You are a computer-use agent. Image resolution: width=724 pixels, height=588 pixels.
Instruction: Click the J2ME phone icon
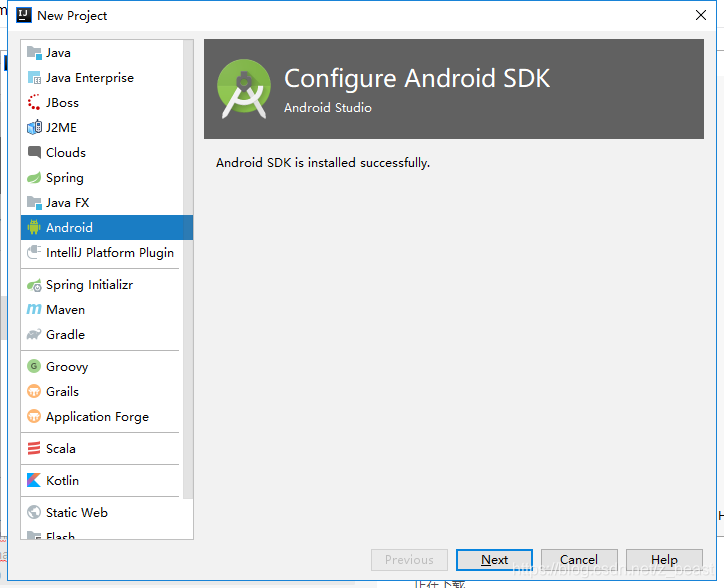(34, 128)
